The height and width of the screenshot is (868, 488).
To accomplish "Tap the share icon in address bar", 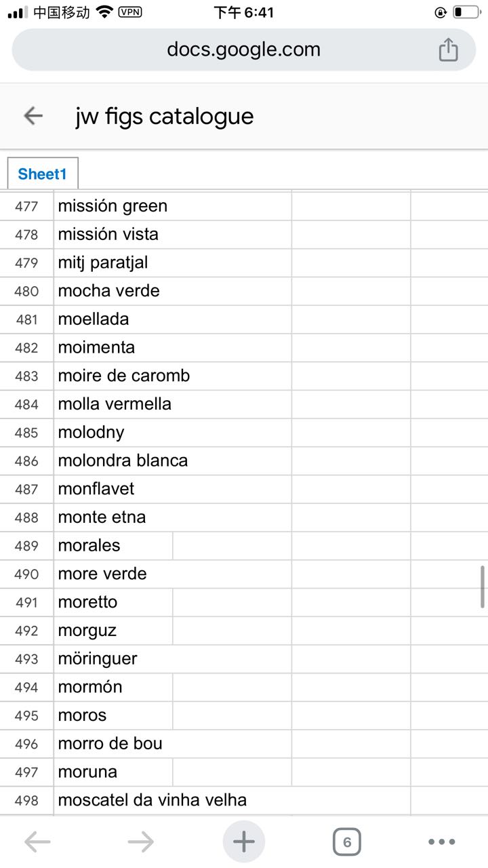I will click(x=448, y=50).
